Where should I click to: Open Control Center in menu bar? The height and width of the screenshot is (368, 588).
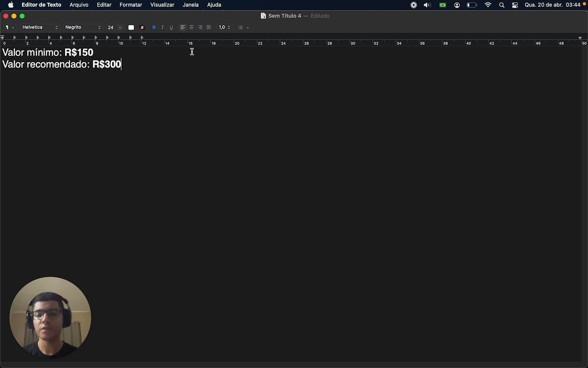pos(515,5)
